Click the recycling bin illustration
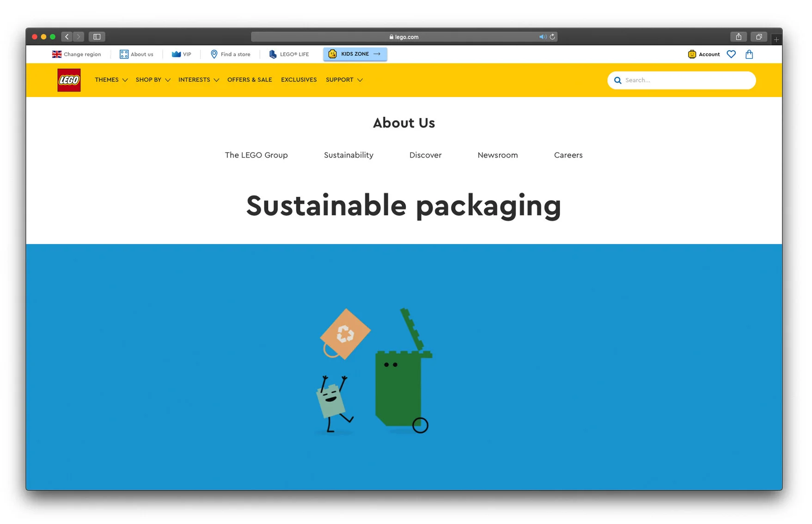The width and height of the screenshot is (812, 524). [403, 371]
